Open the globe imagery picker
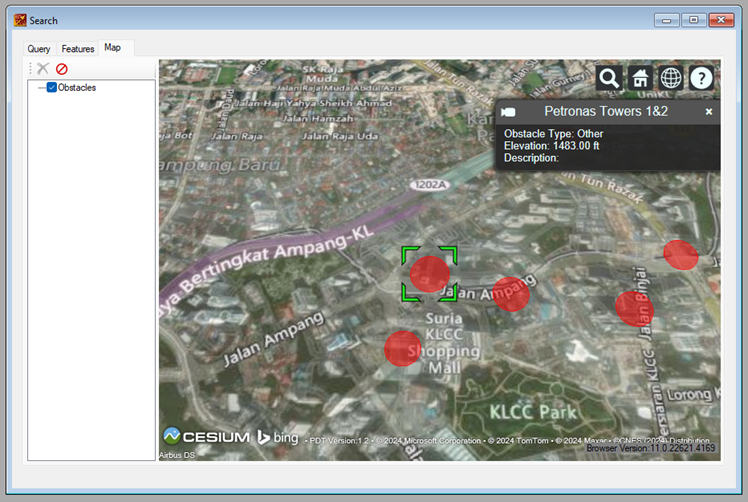 [x=671, y=78]
